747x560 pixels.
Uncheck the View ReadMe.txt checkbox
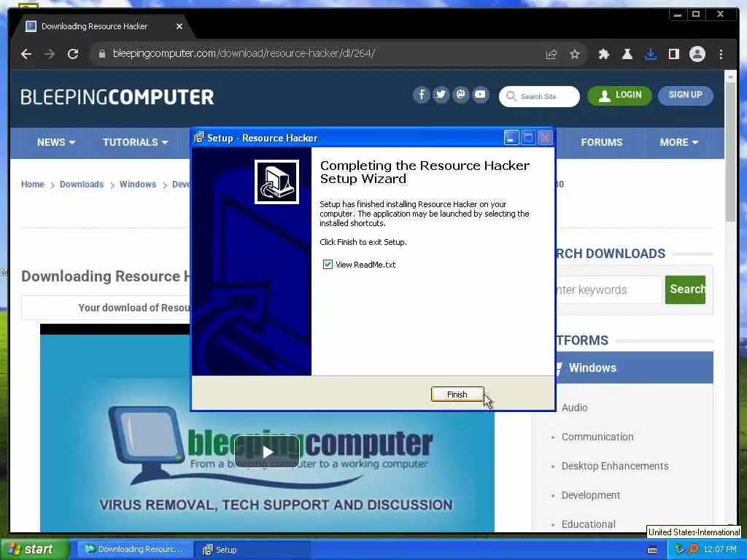click(x=328, y=264)
